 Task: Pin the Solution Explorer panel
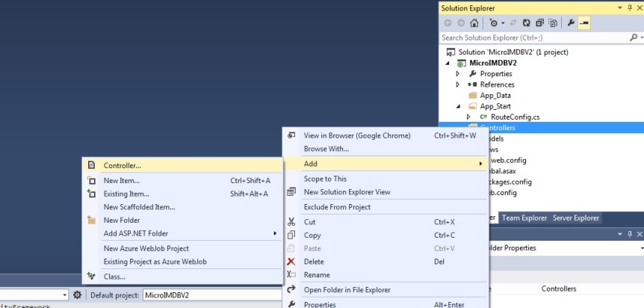(x=629, y=7)
